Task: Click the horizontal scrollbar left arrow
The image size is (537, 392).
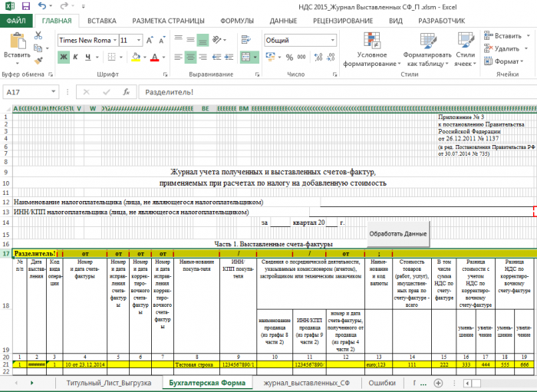Action: coord(467,383)
